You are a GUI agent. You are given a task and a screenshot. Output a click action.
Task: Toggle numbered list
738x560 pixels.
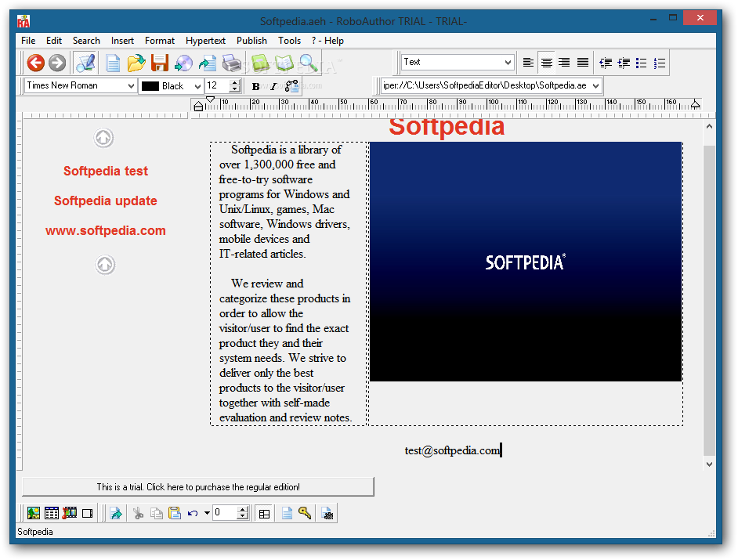[x=660, y=63]
